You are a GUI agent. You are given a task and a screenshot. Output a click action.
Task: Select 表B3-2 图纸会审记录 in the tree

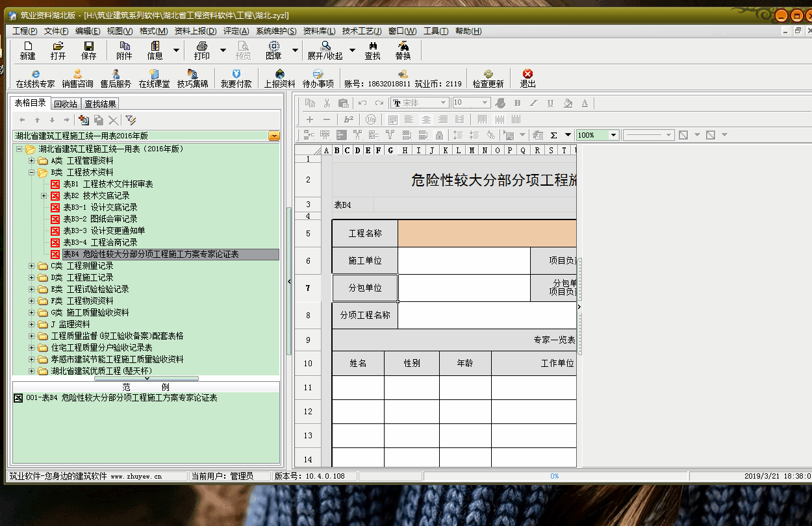click(99, 219)
